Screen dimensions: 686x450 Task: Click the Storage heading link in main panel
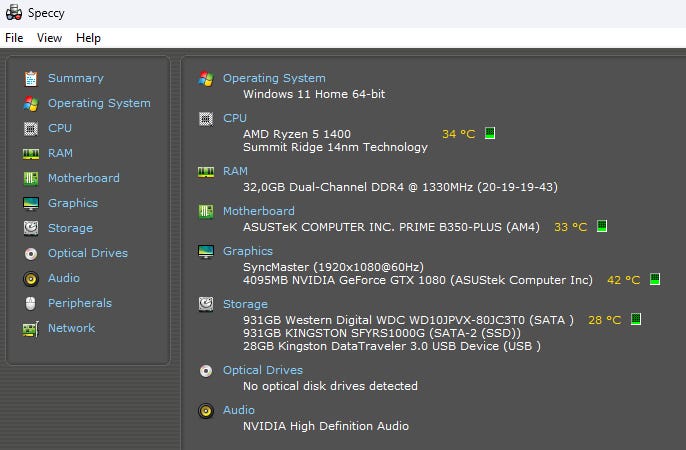coord(245,304)
